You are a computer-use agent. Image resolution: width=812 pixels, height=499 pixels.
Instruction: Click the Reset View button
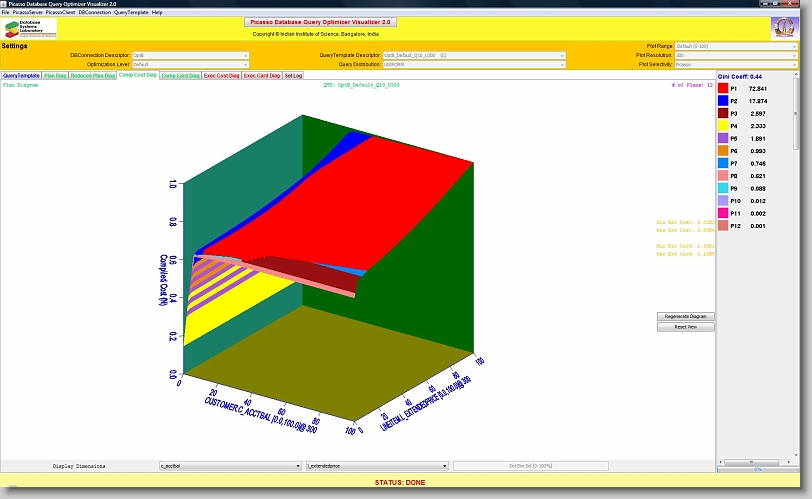click(685, 327)
